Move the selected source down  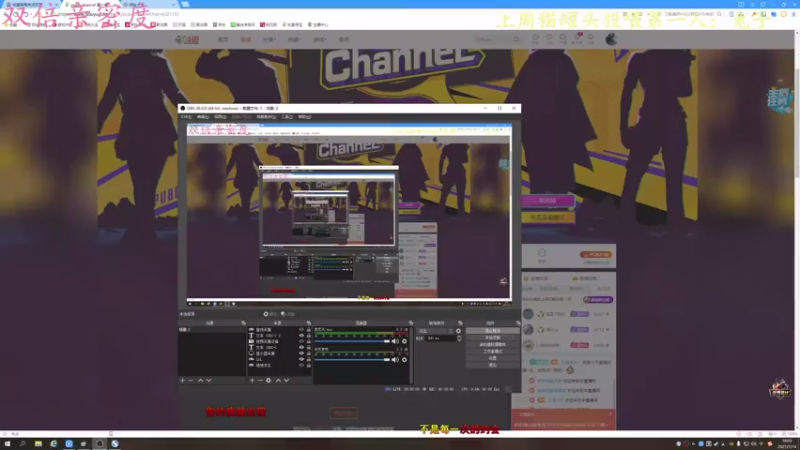coord(287,381)
